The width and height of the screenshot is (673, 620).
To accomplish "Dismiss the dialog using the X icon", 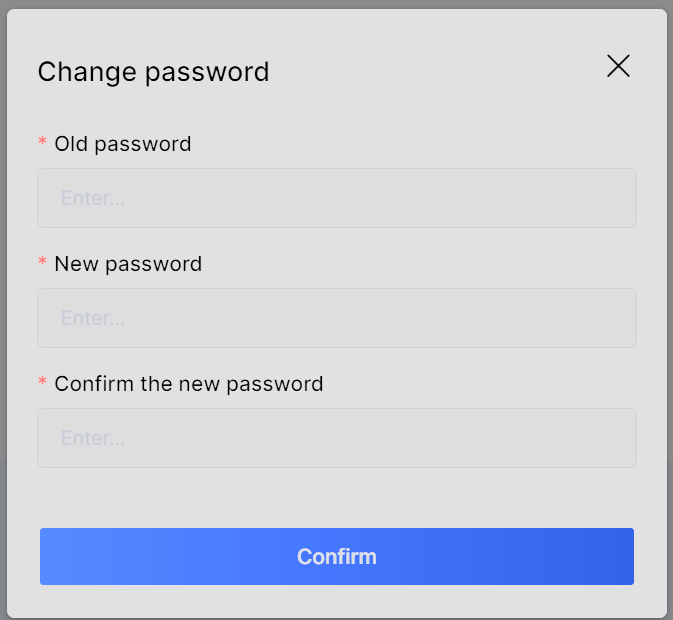I will [x=618, y=66].
